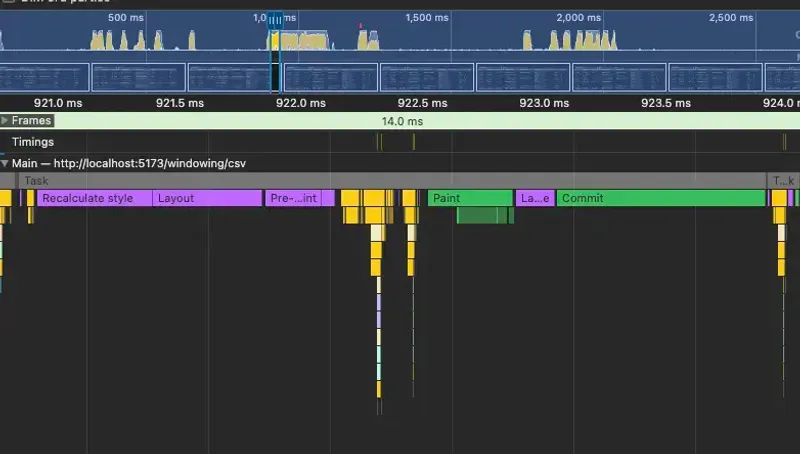The image size is (800, 454).
Task: Open the first screenshot thumbnail in filmstrip
Action: click(x=46, y=78)
